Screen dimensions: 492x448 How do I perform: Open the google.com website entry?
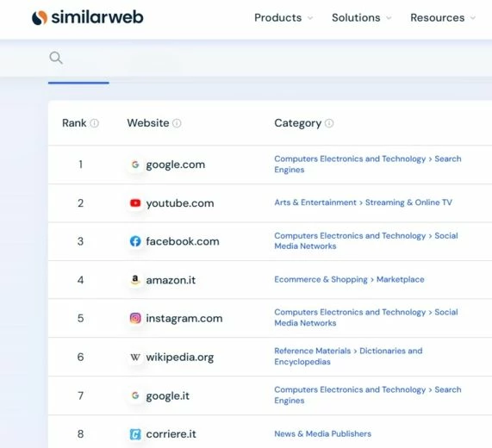click(176, 165)
